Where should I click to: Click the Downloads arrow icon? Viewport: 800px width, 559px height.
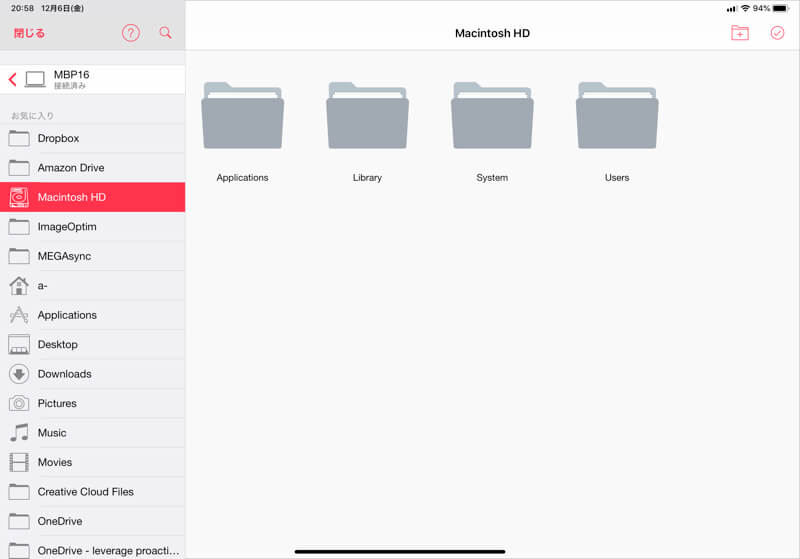[19, 374]
